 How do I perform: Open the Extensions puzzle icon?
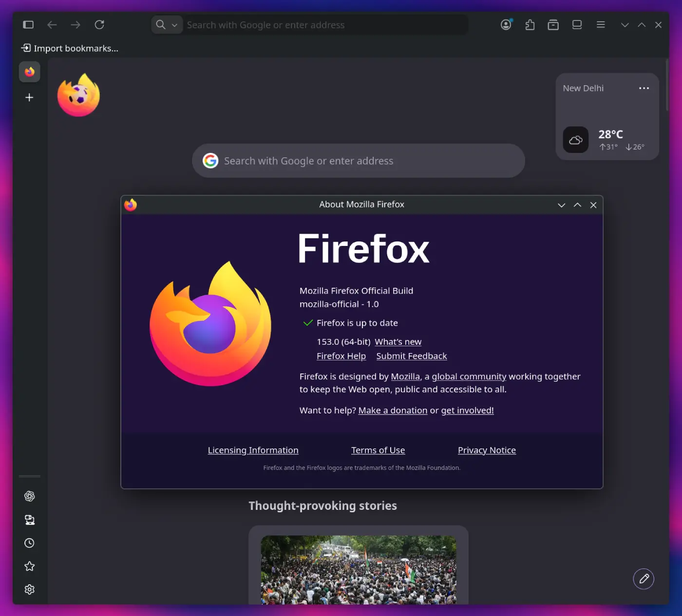coord(530,25)
